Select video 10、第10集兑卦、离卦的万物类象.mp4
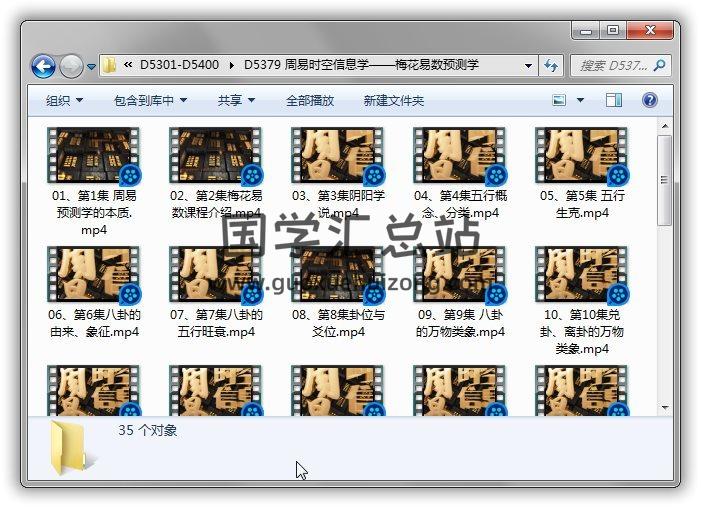The image size is (701, 508). 582,301
